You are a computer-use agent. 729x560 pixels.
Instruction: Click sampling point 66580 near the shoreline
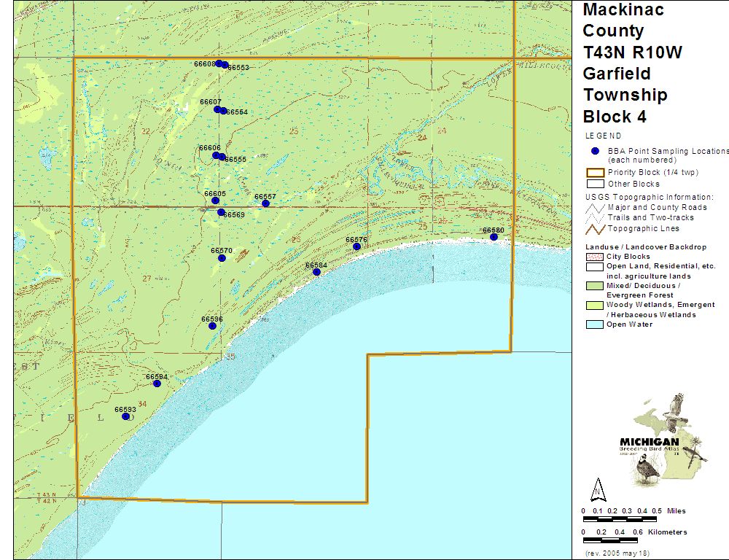click(494, 237)
